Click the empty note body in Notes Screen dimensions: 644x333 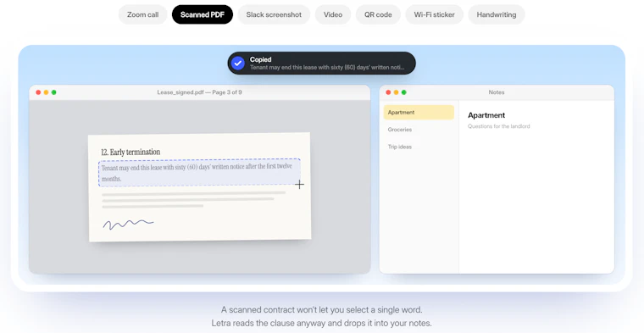coord(536,201)
